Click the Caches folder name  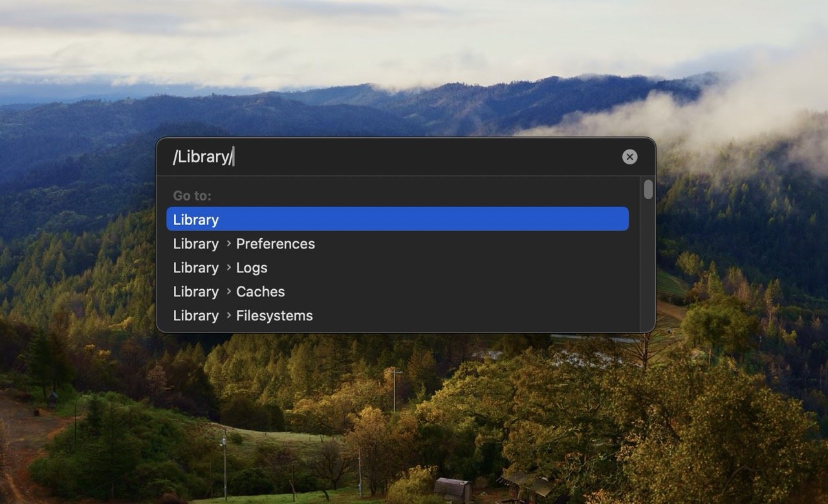260,292
